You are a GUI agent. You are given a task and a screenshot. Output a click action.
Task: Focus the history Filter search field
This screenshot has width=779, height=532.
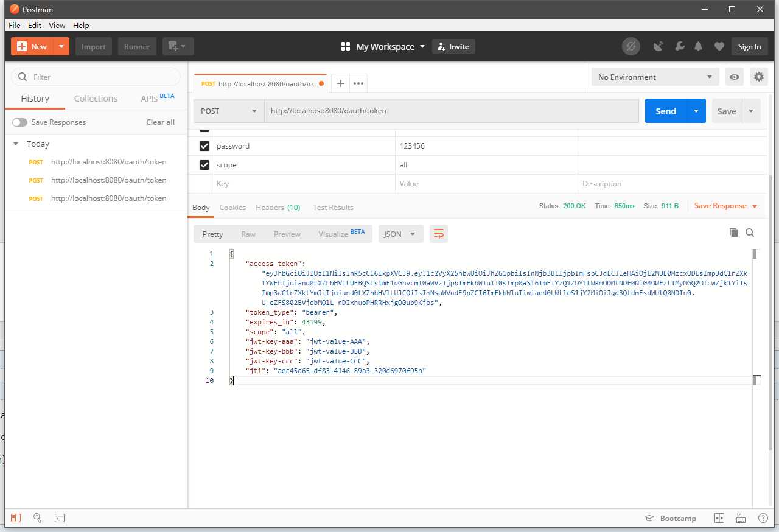pyautogui.click(x=96, y=77)
